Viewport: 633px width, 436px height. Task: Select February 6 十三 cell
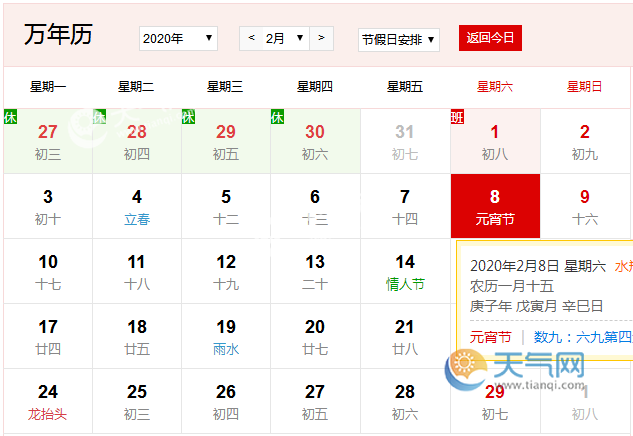(x=315, y=206)
